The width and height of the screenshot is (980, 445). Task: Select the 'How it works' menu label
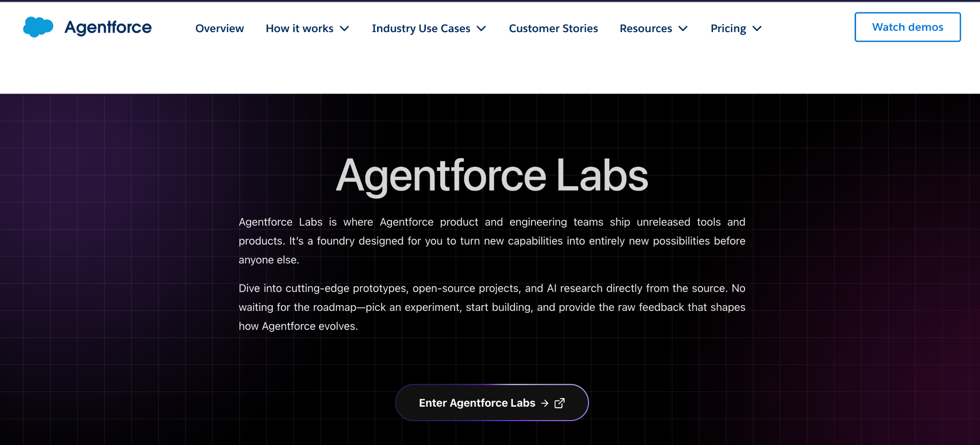pos(300,28)
